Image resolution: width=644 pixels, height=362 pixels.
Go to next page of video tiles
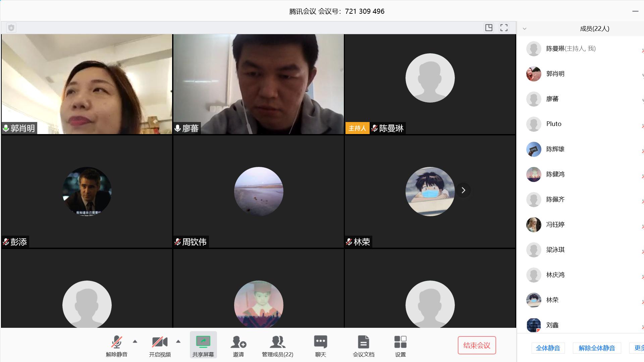463,190
